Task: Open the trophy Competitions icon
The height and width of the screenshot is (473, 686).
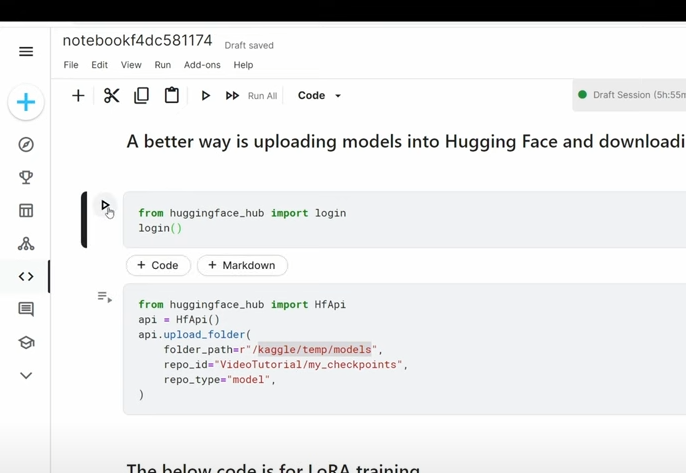Action: point(26,177)
